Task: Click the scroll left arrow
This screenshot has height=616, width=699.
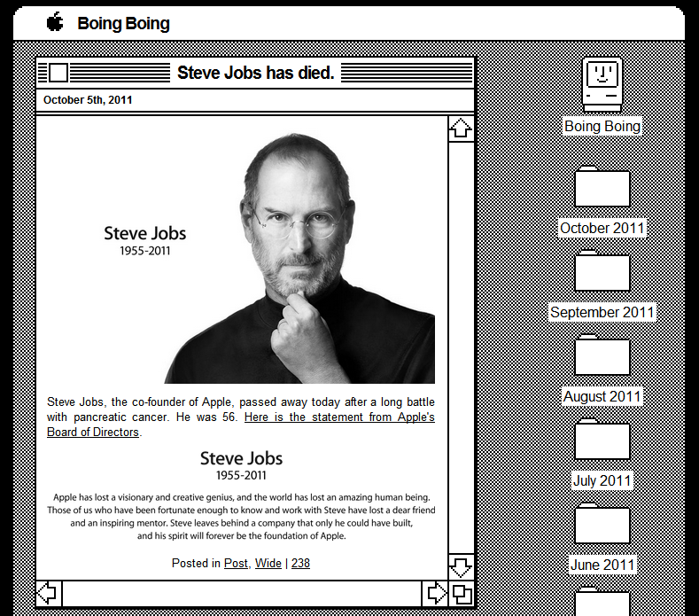Action: 48,594
